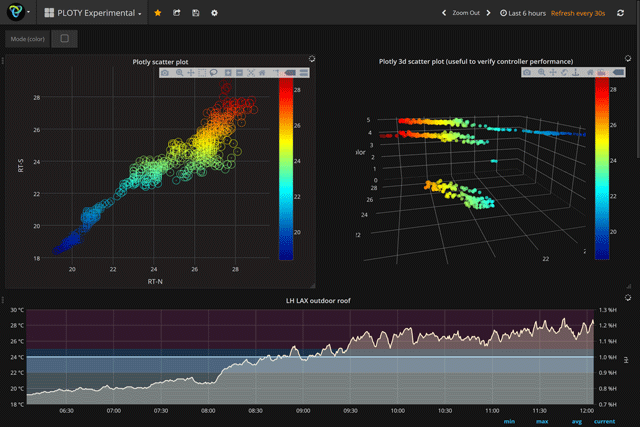Click the scatter plot color scale bar
Viewport: 640px width, 427px height.
[x=287, y=168]
